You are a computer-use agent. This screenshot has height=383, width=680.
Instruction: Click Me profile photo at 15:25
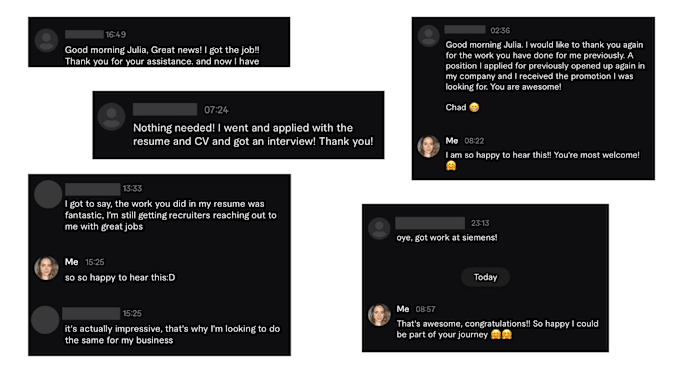(46, 268)
